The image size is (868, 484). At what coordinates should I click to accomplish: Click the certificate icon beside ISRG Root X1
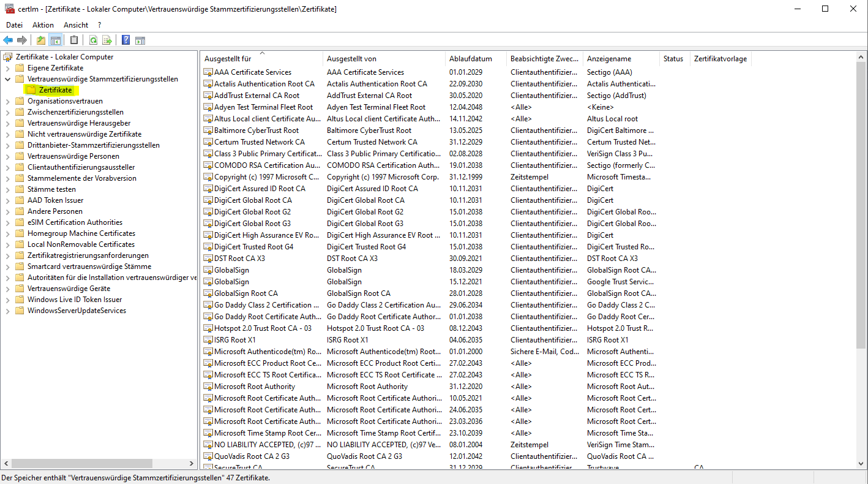tap(208, 340)
